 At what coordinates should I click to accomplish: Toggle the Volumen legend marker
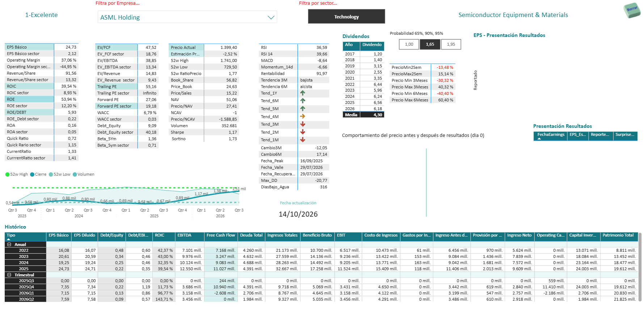[75, 175]
